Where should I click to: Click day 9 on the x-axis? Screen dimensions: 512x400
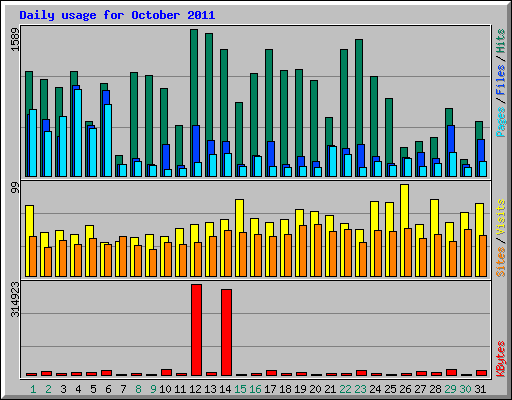[153, 389]
